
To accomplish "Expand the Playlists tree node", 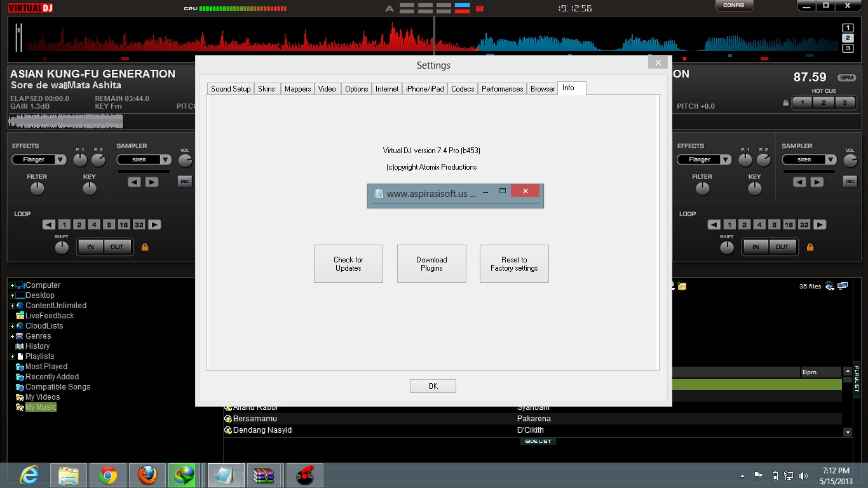I will click(12, 356).
